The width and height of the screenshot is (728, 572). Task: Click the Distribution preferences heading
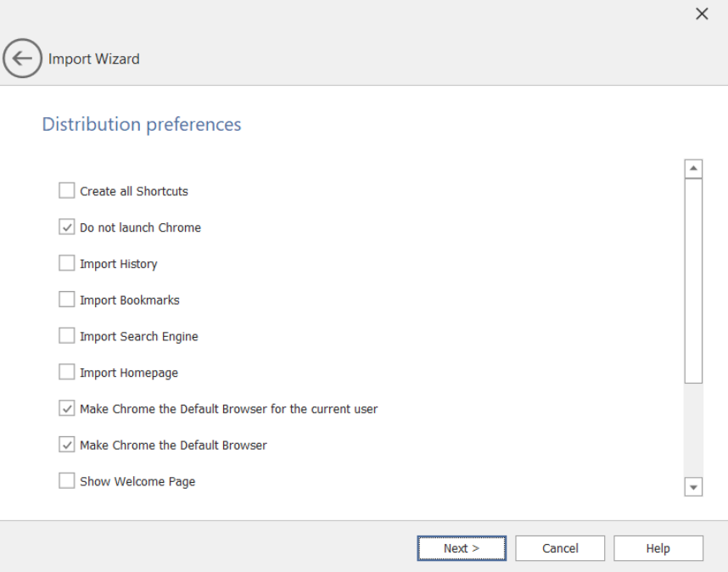142,124
